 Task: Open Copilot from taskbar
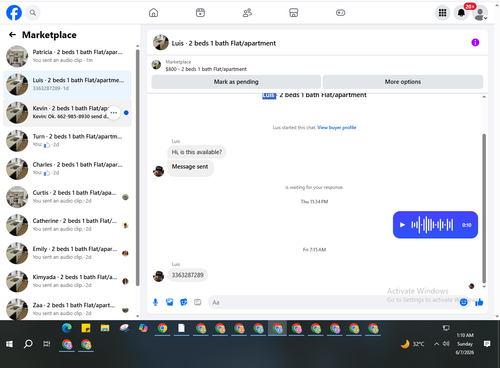(x=143, y=328)
